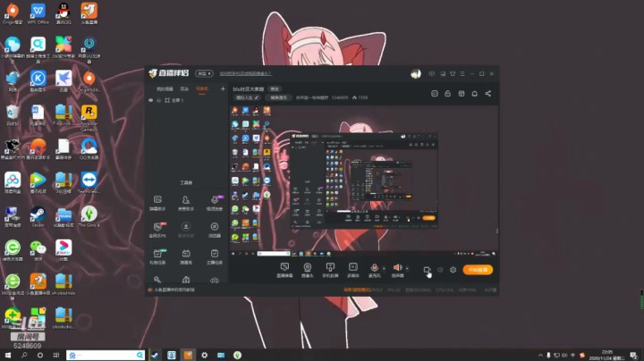Switch to the first scene tab
The width and height of the screenshot is (644, 361).
click(x=165, y=88)
